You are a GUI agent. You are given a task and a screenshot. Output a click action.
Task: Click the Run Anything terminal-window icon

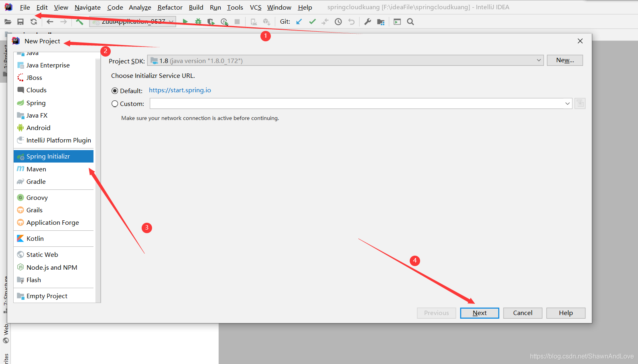point(397,22)
